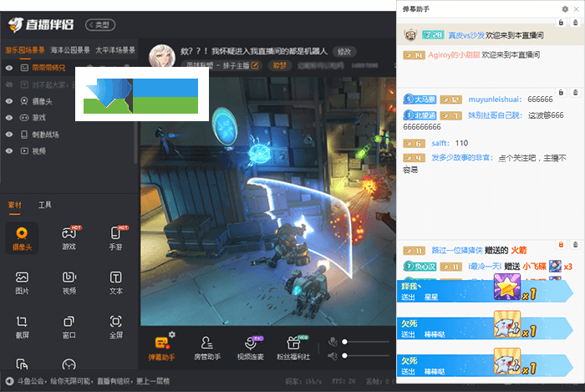This screenshot has height=392, width=585.
Task: Open user muyunleishuai in the chat
Action: [x=495, y=99]
